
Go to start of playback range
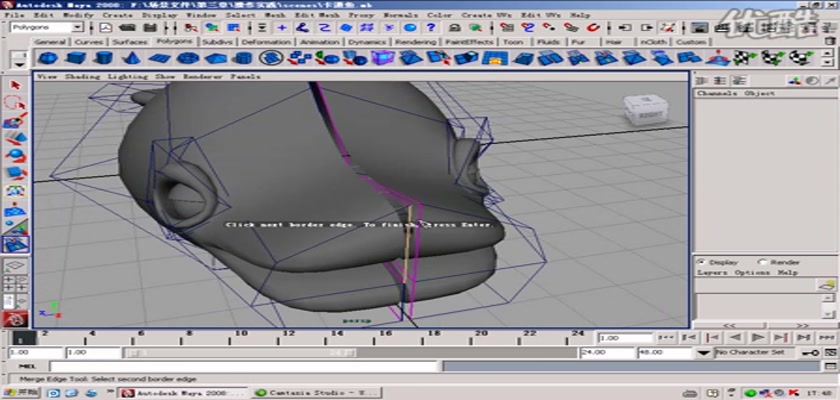pos(666,337)
